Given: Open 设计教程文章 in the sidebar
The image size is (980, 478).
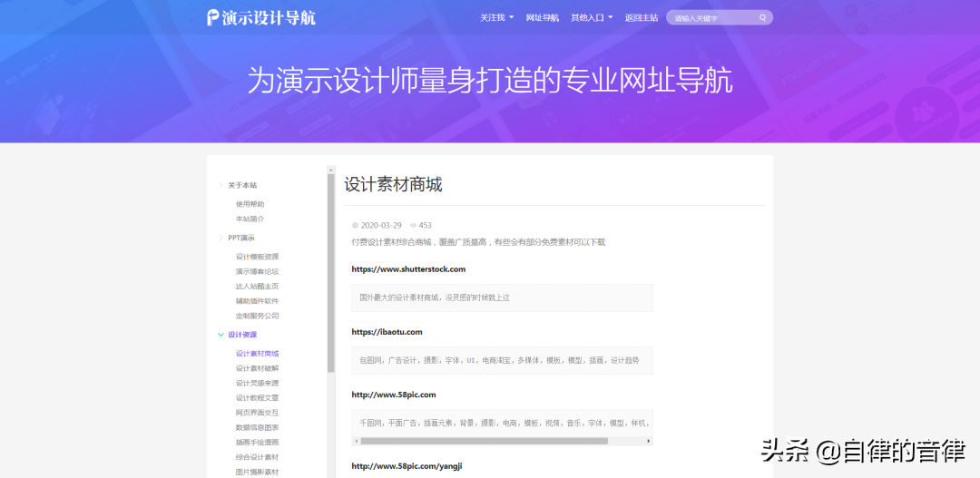Looking at the screenshot, I should point(257,397).
